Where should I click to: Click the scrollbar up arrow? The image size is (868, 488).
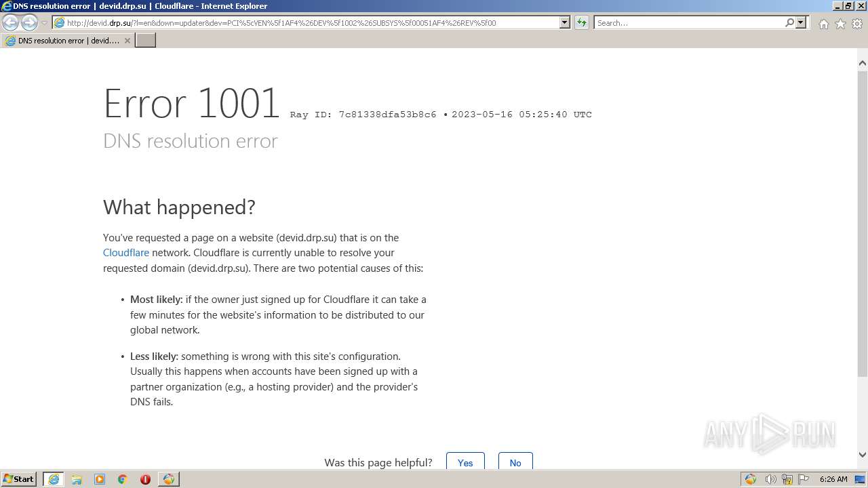(x=862, y=64)
